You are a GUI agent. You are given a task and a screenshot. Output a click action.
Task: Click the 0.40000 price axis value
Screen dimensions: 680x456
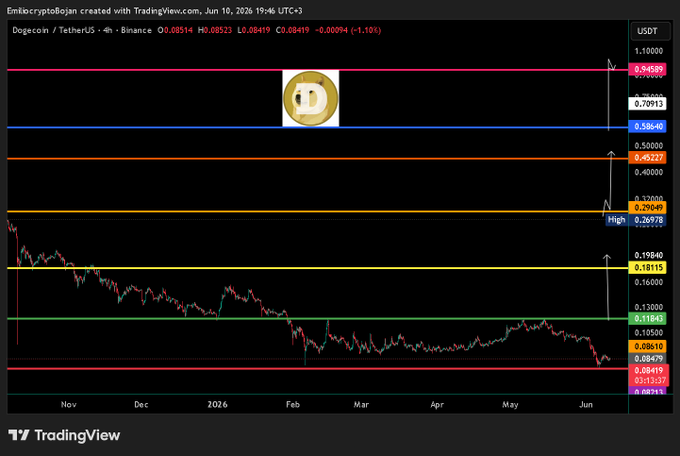tap(648, 172)
